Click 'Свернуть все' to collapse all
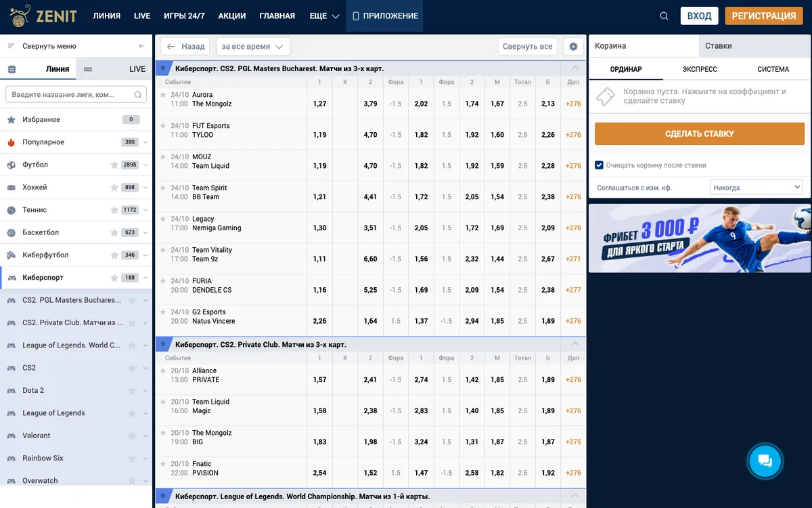The image size is (812, 508). point(528,46)
